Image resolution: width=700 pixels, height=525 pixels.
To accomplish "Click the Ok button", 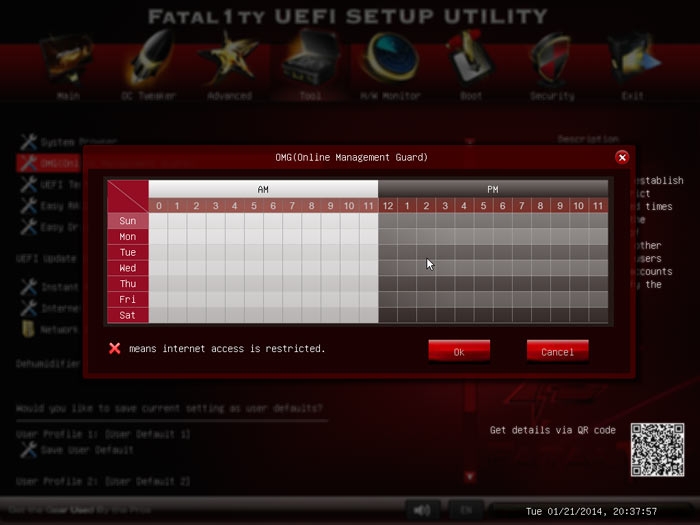I will pos(459,352).
